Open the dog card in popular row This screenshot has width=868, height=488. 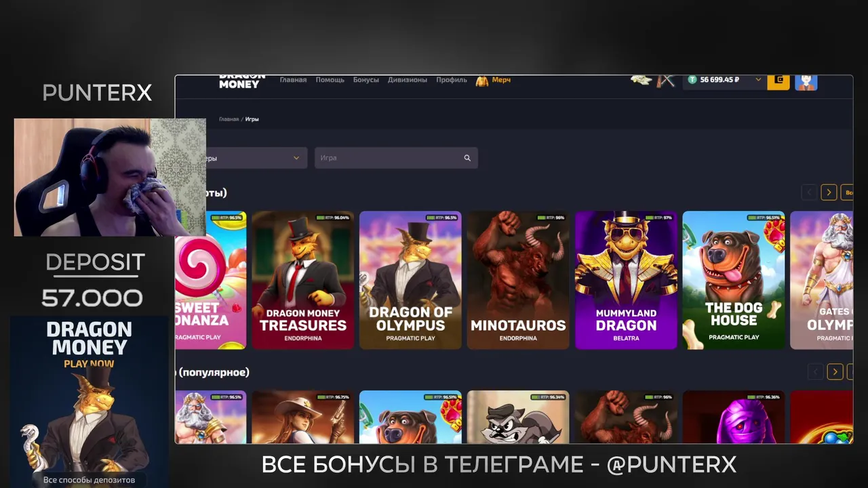(x=410, y=417)
